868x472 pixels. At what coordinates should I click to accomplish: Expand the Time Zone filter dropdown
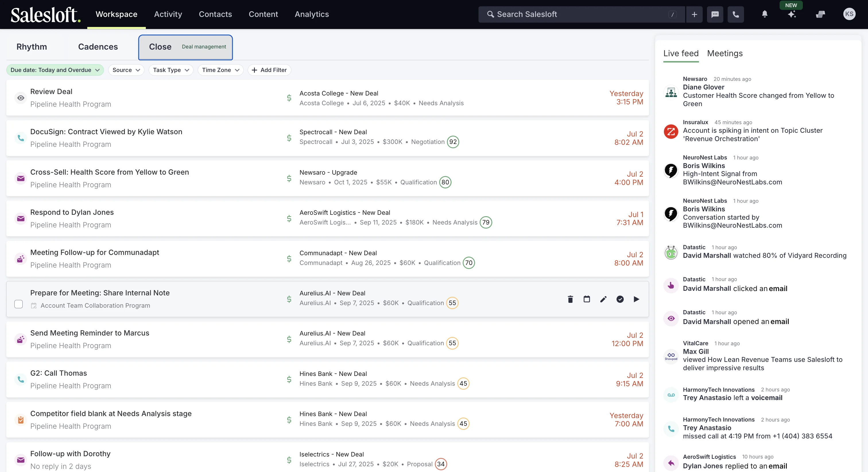pos(220,70)
